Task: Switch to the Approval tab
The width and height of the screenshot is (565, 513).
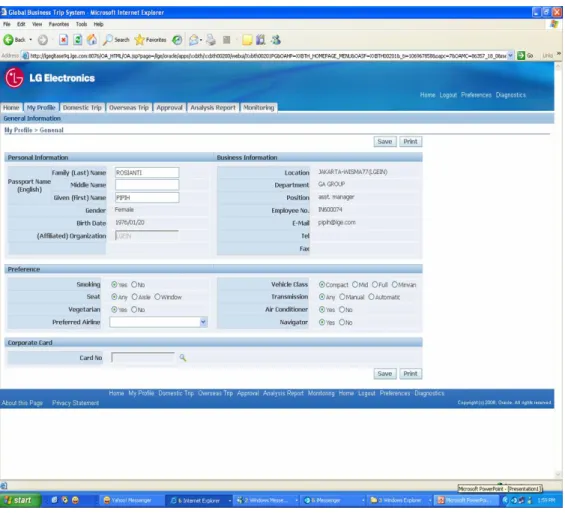Action: tap(169, 108)
